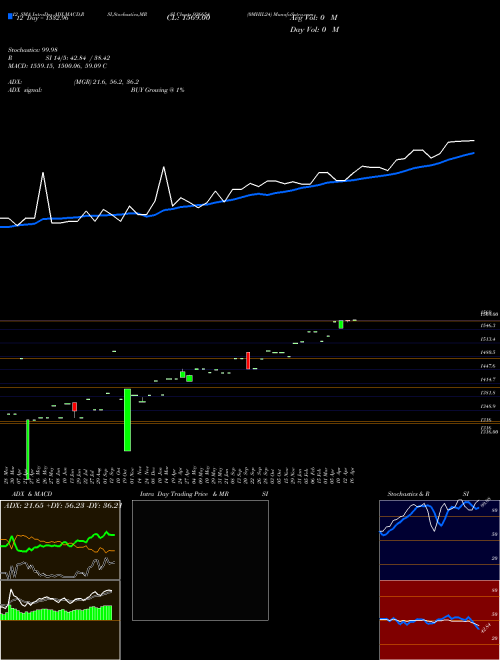The width and height of the screenshot is (500, 660).
Task: Click the red RSI chart panel
Action: tap(439, 620)
